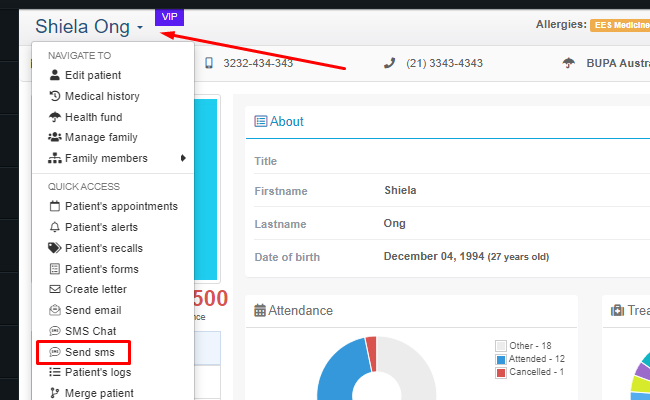Image resolution: width=650 pixels, height=400 pixels.
Task: Click the calendar icon beside Patient's appointments
Action: click(55, 206)
